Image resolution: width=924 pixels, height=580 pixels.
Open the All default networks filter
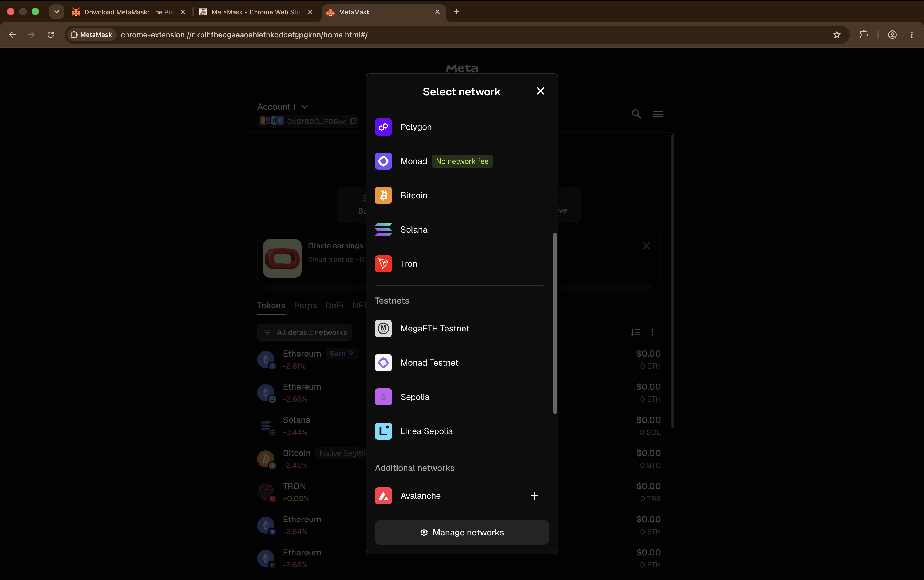[x=304, y=332]
